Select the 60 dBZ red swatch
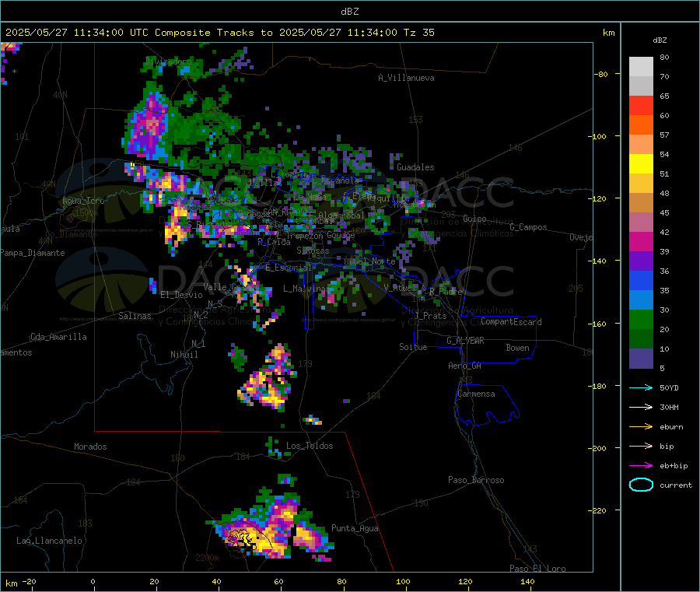This screenshot has height=592, width=700. click(x=641, y=105)
